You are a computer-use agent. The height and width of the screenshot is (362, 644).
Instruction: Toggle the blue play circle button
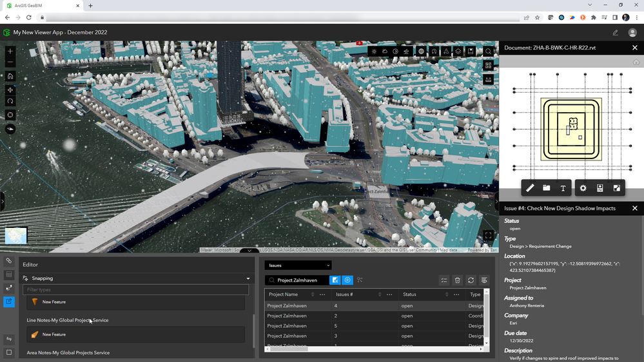(x=347, y=280)
